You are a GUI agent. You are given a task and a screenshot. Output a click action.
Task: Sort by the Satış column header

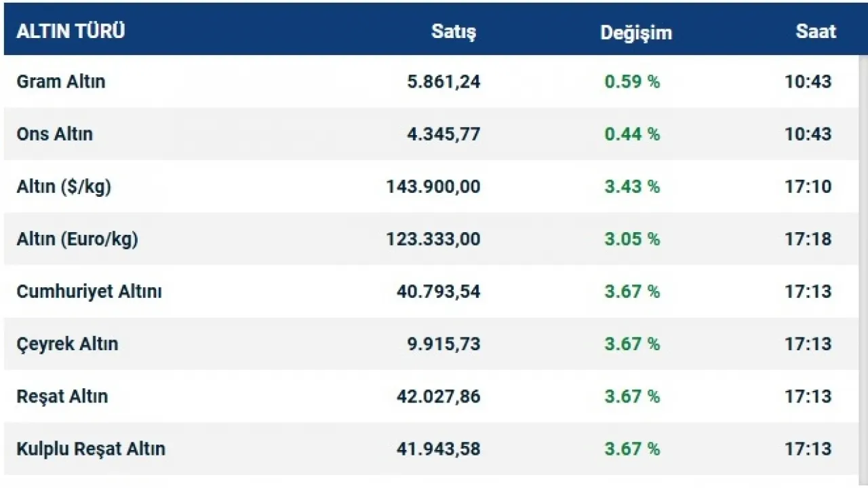click(x=454, y=32)
